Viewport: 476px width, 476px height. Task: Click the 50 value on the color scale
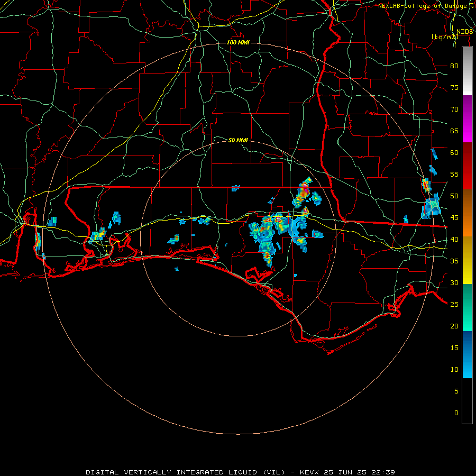(454, 196)
